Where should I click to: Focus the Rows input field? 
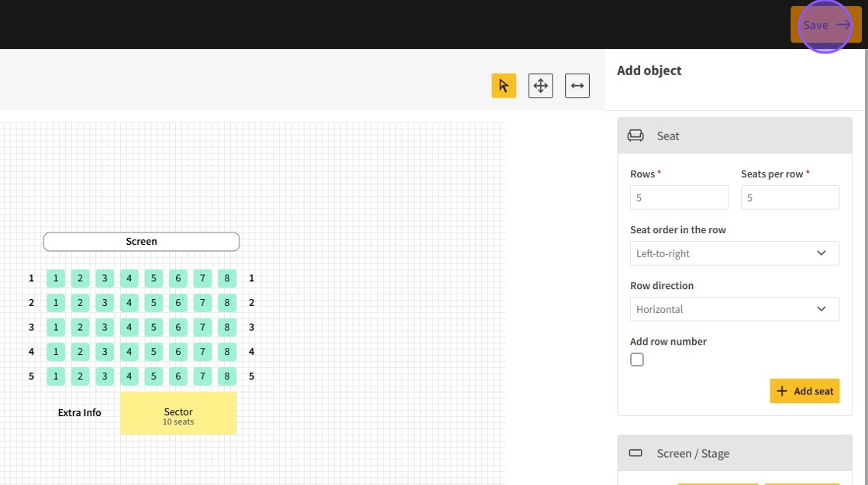(679, 198)
